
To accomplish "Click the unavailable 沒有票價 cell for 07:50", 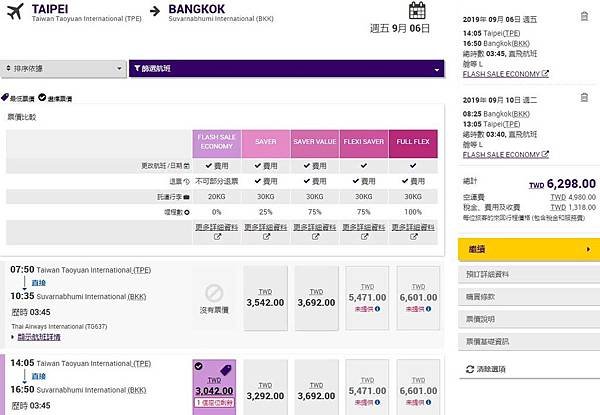I will [x=214, y=298].
